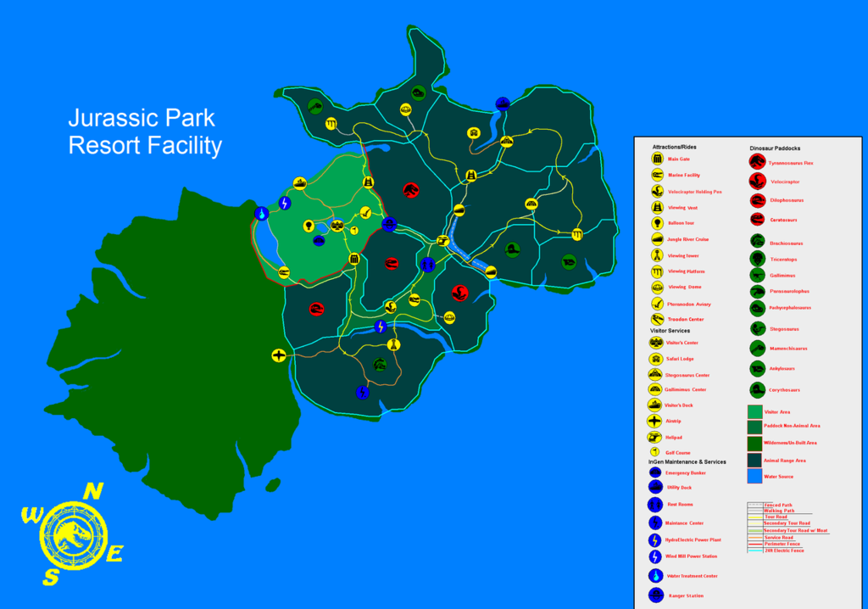Select the Emergency Bunker legend icon
The width and height of the screenshot is (868, 609).
pos(655,472)
